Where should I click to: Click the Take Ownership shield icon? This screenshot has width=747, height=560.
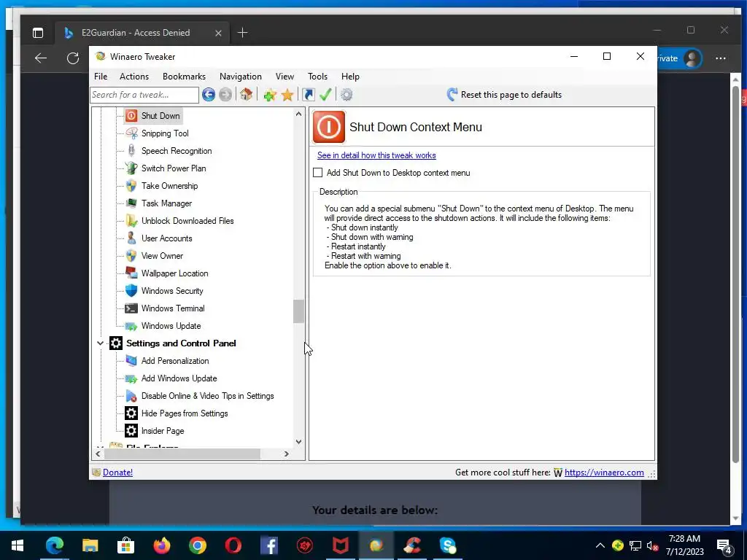(x=131, y=186)
